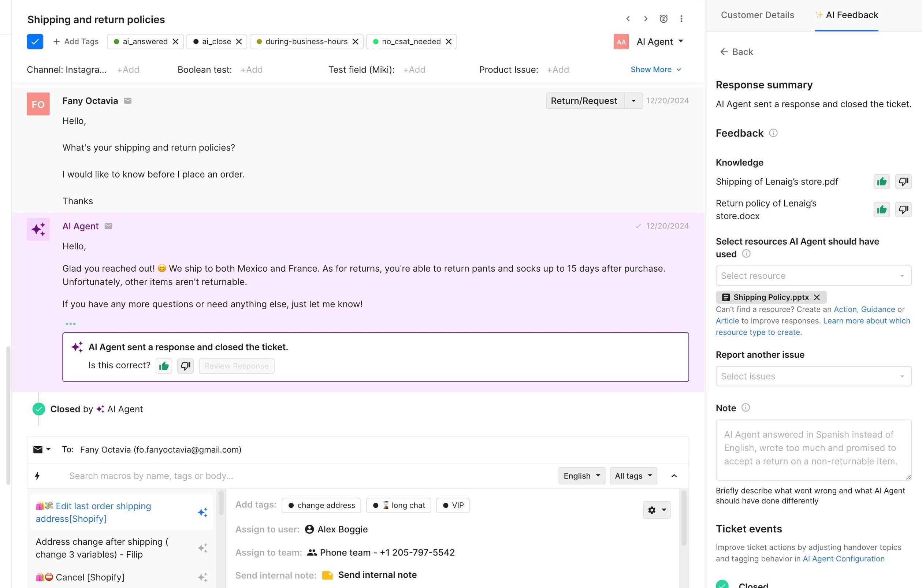Image resolution: width=922 pixels, height=588 pixels.
Task: Click into the Note text area
Action: click(x=813, y=450)
